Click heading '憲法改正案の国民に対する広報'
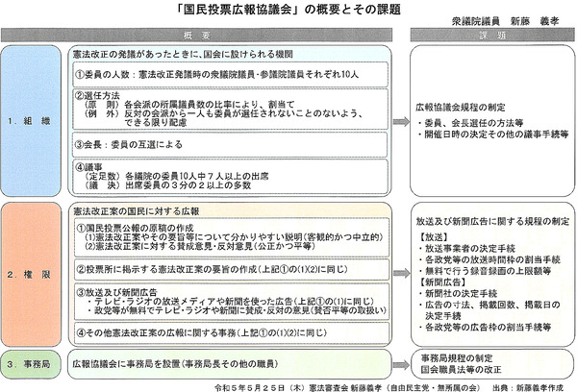The width and height of the screenshot is (577, 392). 137,211
